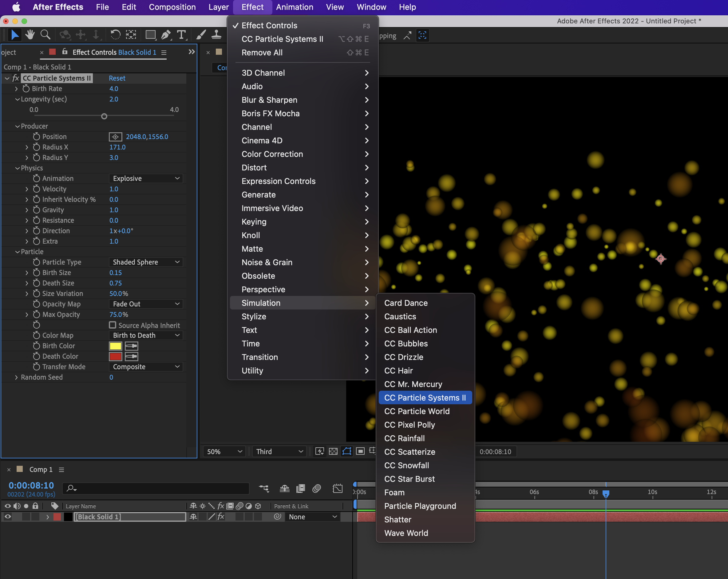Select the Hand tool
Image resolution: width=728 pixels, height=579 pixels.
pyautogui.click(x=30, y=35)
